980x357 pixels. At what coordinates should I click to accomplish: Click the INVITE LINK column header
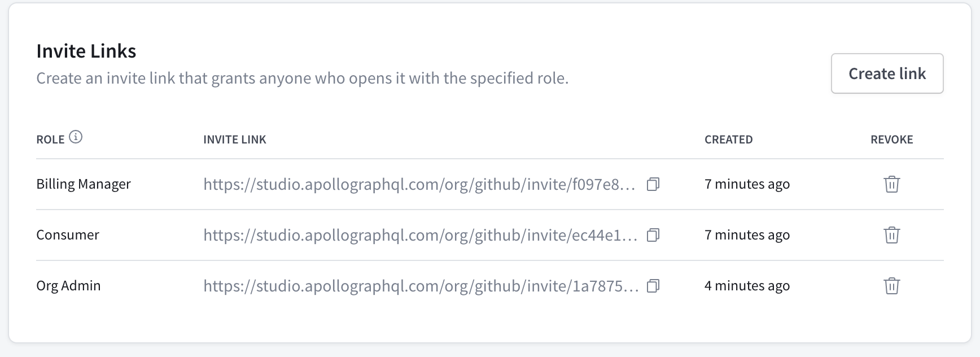point(235,139)
